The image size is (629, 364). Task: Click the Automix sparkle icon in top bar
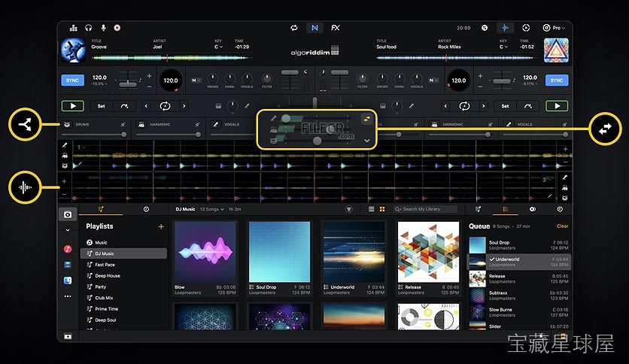(505, 28)
